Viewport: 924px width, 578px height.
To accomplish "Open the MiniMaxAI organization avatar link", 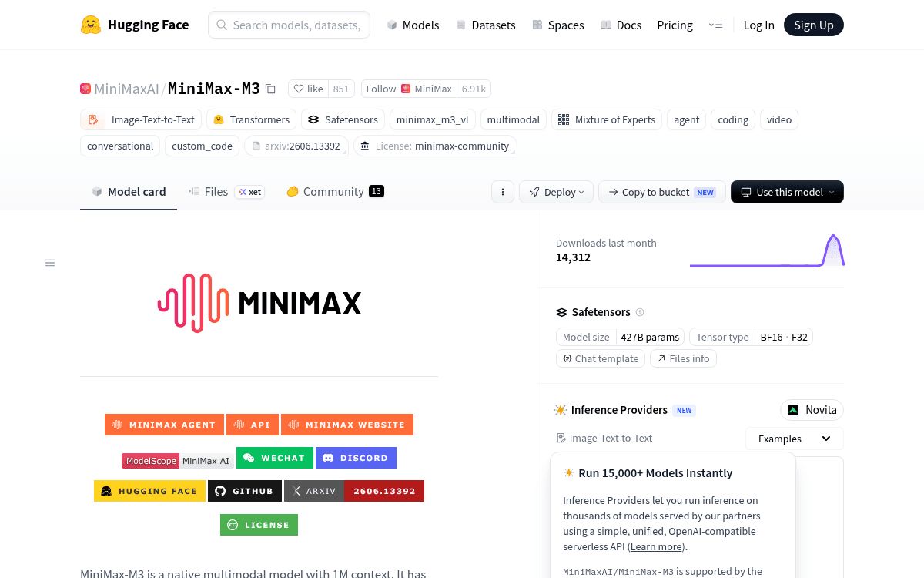I will click(85, 89).
